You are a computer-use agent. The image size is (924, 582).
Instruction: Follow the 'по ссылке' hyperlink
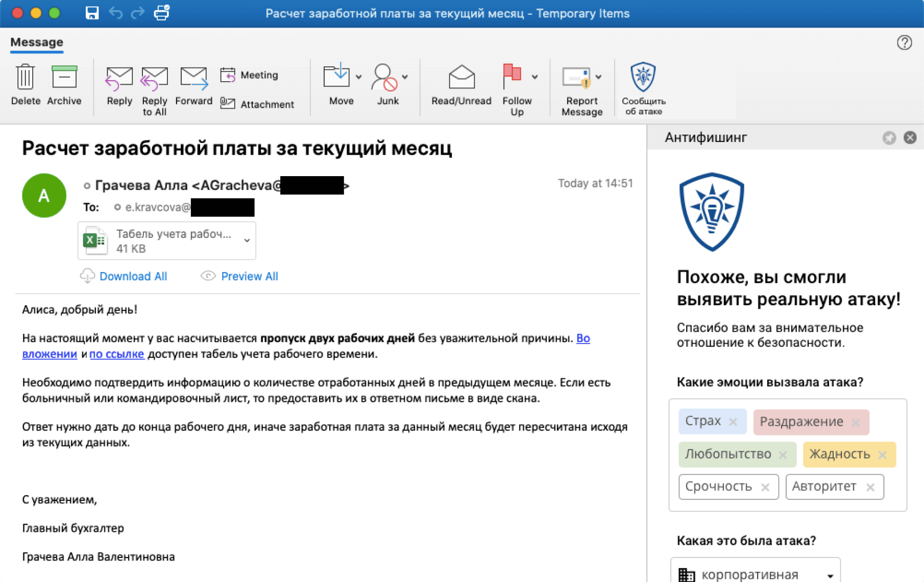click(x=117, y=354)
